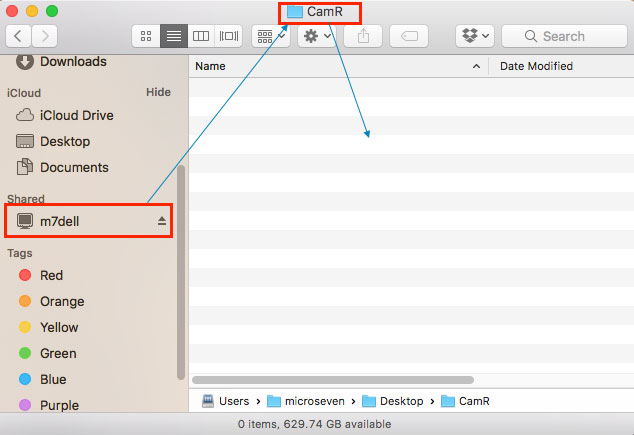Click the sidebar vertical scrollbar
The height and width of the screenshot is (435, 634).
click(x=181, y=272)
